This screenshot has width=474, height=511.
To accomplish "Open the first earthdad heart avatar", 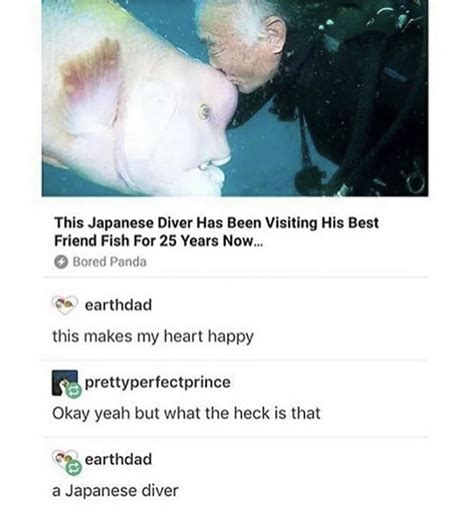I will pyautogui.click(x=65, y=305).
